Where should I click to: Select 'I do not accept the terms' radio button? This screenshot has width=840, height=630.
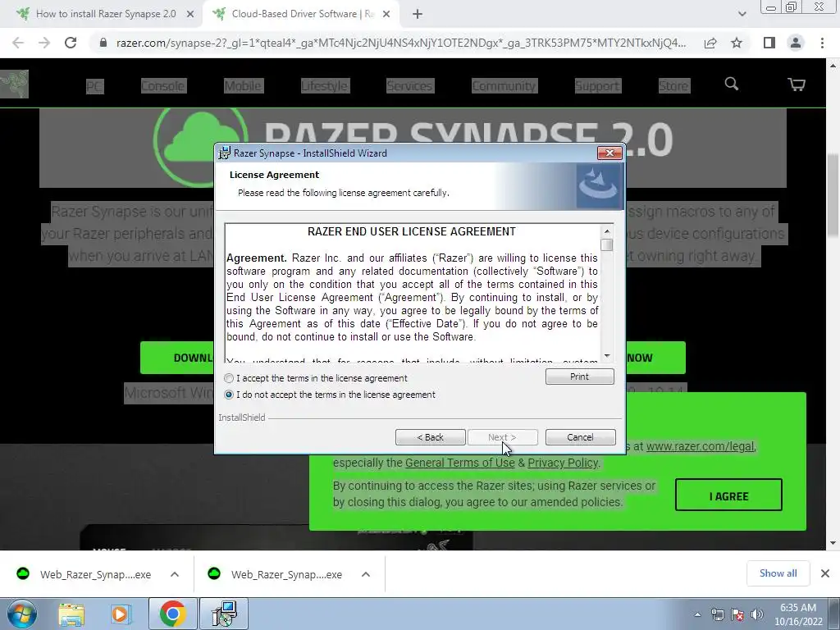tap(229, 395)
